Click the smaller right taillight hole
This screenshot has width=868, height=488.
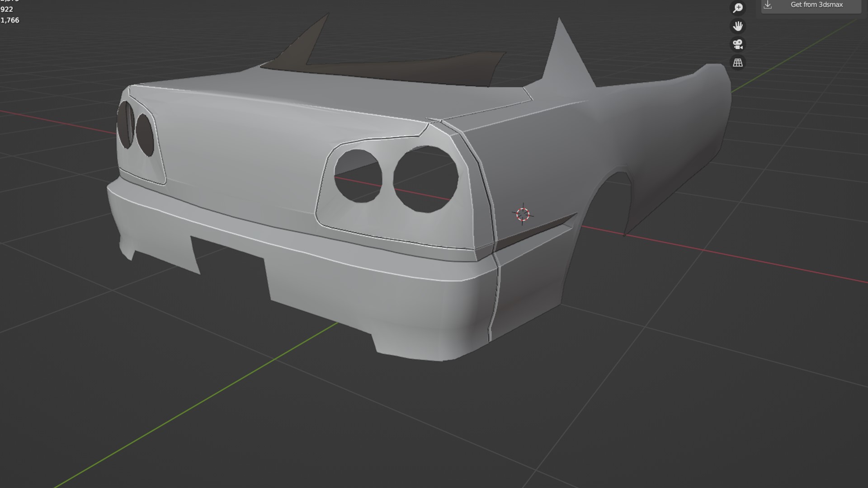(x=358, y=176)
